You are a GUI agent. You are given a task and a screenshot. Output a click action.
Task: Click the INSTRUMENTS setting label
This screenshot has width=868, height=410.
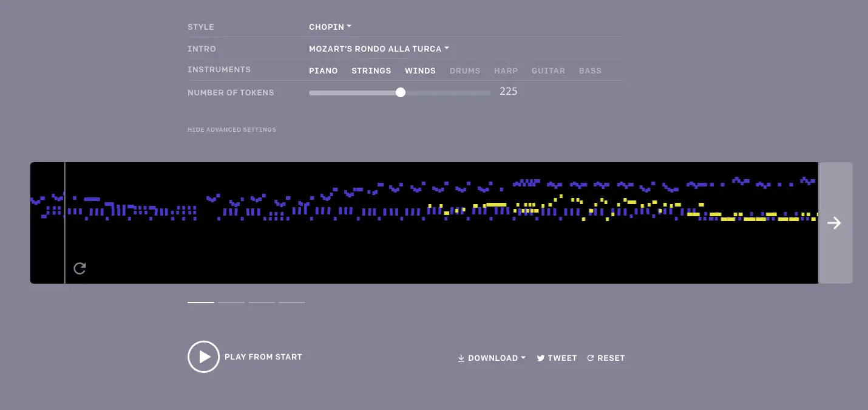[219, 70]
